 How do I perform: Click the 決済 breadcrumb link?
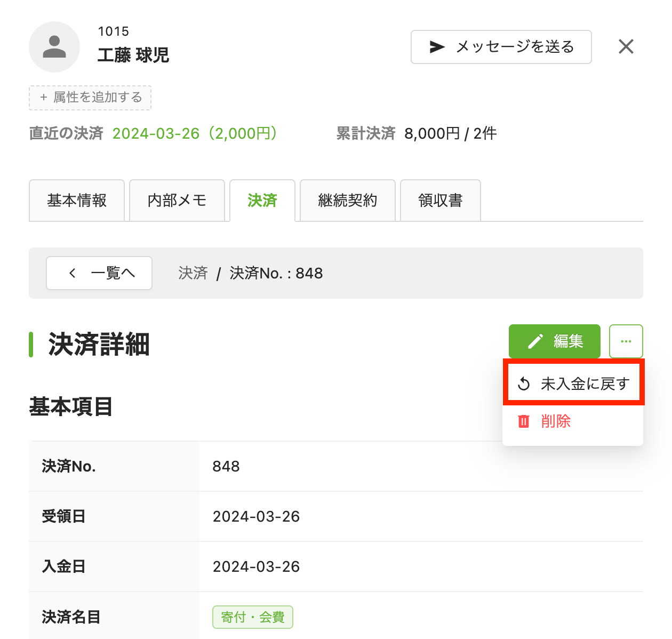coord(193,273)
